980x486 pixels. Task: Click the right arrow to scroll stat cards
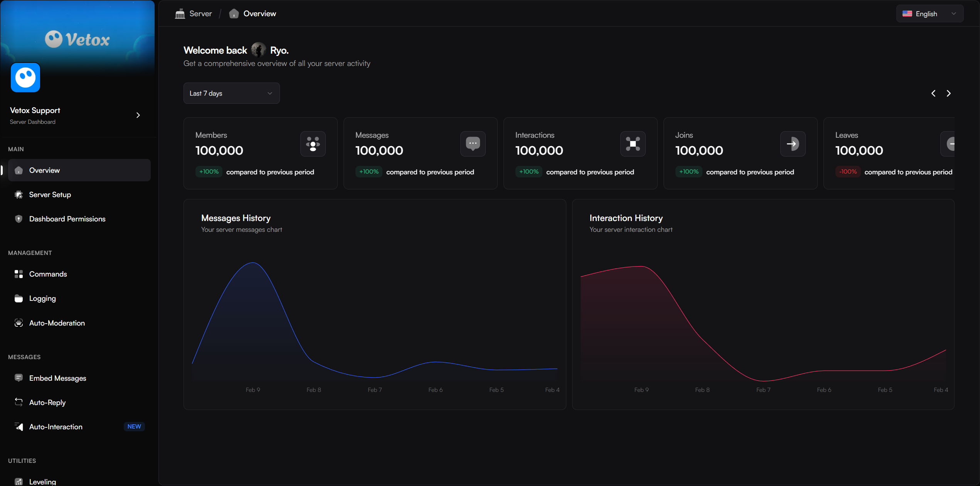pos(949,93)
